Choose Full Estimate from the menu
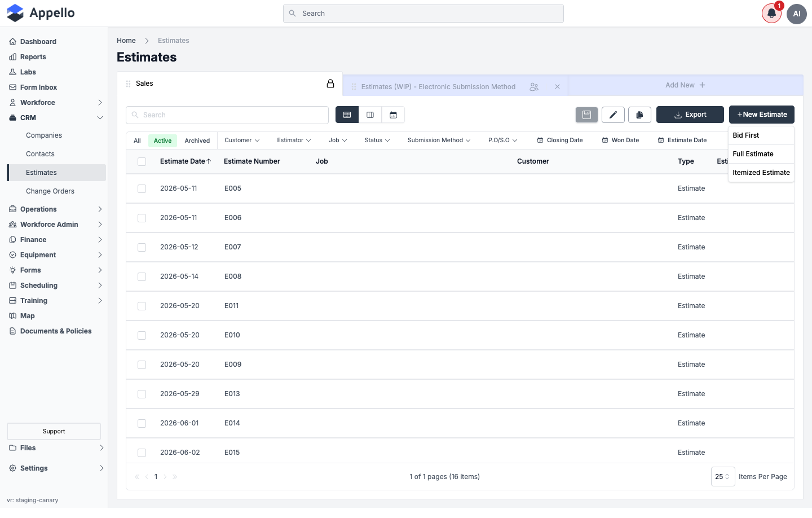Screen dimensions: 812x518 pyautogui.click(x=761, y=154)
